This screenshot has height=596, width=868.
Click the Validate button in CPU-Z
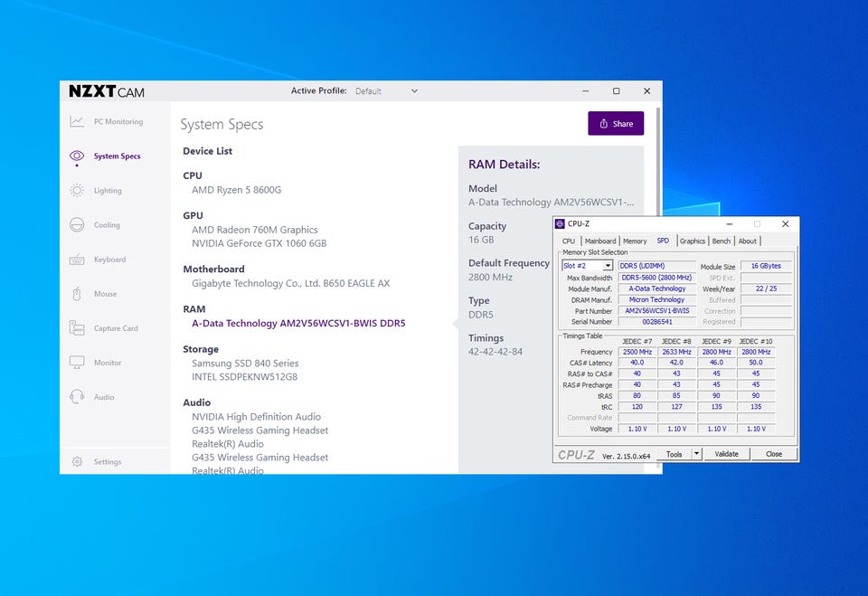(726, 454)
